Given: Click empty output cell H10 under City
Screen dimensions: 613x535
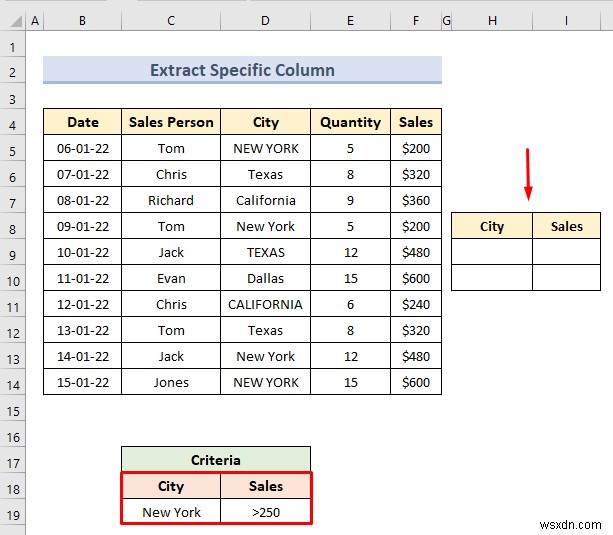Looking at the screenshot, I should pyautogui.click(x=492, y=278).
